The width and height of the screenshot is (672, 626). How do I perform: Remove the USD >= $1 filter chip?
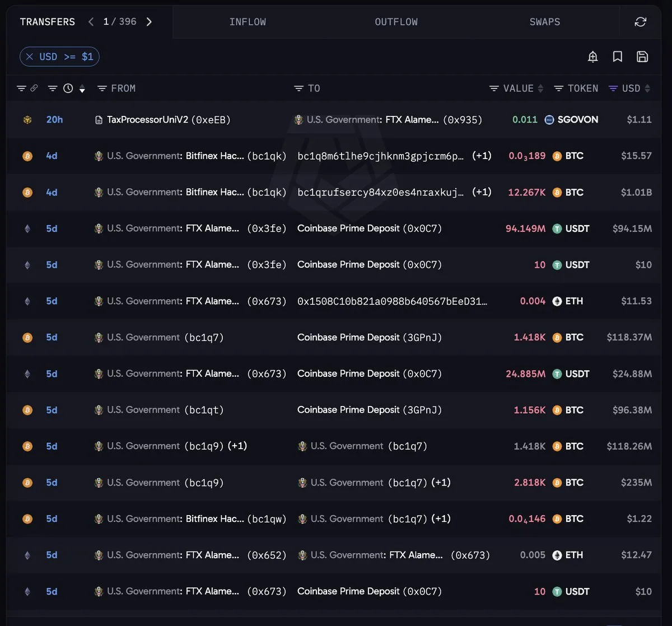30,57
